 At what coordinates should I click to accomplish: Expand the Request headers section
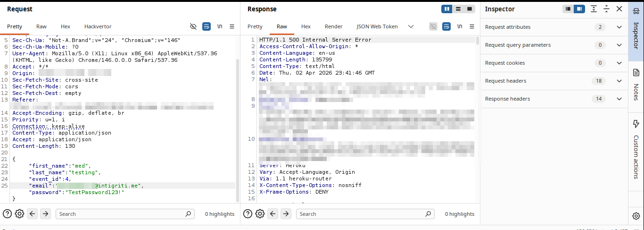[x=619, y=81]
